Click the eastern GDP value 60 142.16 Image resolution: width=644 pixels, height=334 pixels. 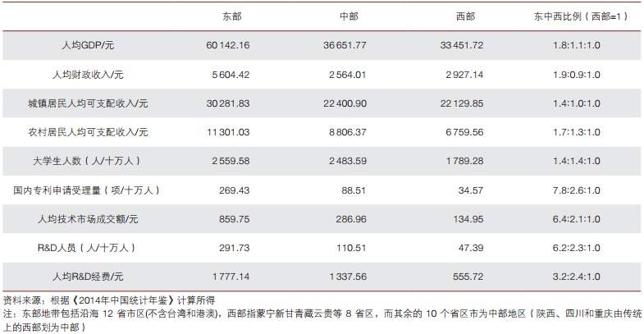(x=228, y=45)
